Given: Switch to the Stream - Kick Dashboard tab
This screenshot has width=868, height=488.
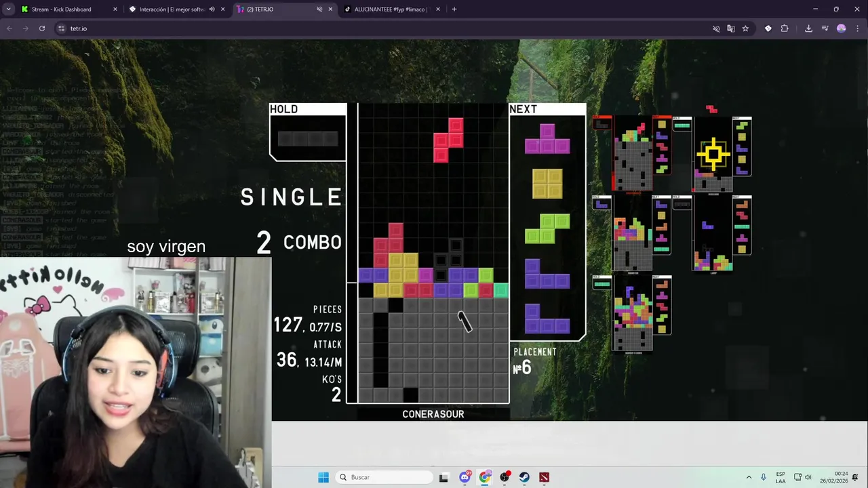Looking at the screenshot, I should point(61,9).
